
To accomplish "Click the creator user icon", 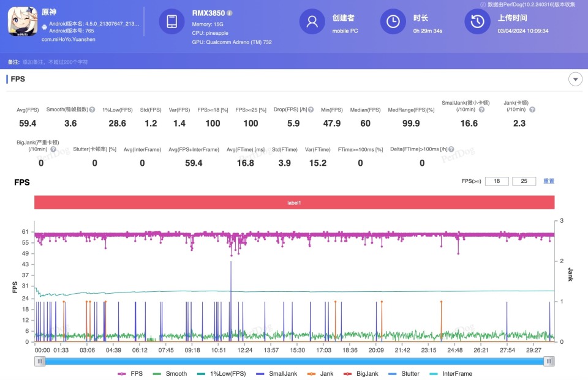I will coord(312,22).
